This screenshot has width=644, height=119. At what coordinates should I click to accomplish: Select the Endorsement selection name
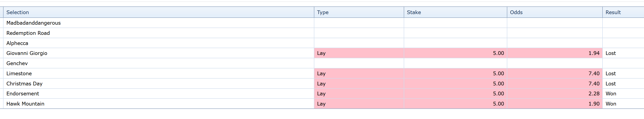pos(23,94)
